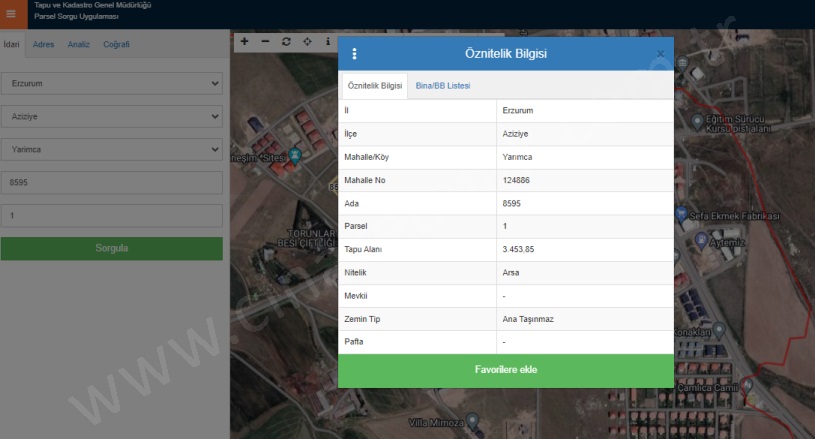
Task: Zoom out with the minus icon
Action: pos(265,42)
